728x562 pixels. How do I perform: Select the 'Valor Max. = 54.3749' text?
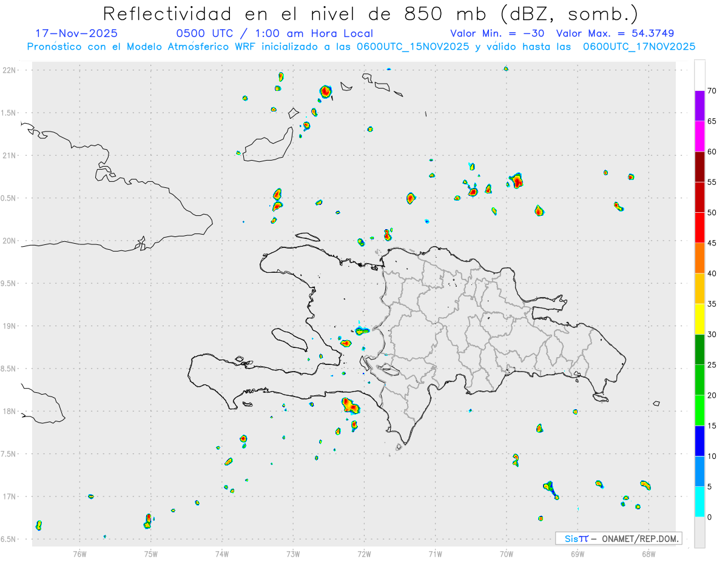[x=615, y=33]
